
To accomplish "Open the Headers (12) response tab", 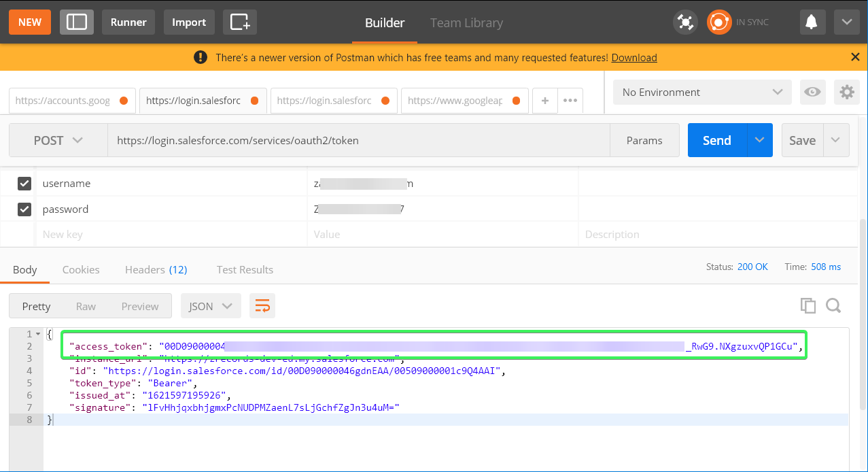I will (156, 270).
